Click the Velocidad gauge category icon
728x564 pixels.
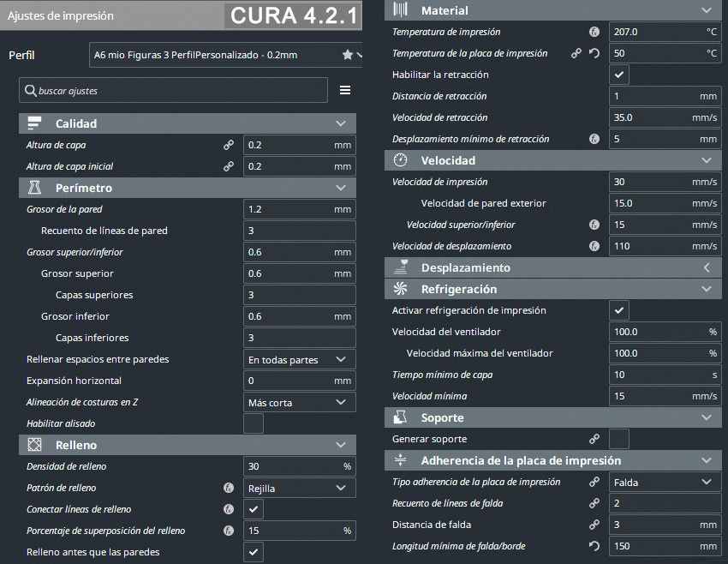point(400,160)
